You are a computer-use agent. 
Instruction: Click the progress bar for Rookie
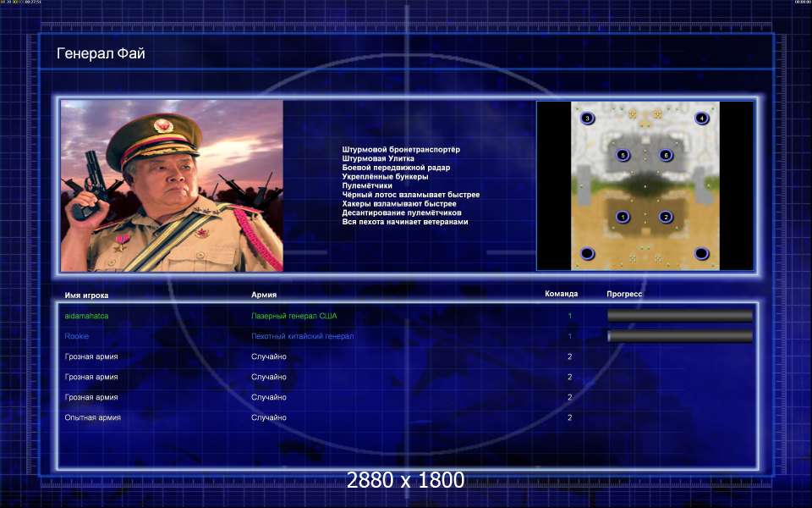coord(680,336)
